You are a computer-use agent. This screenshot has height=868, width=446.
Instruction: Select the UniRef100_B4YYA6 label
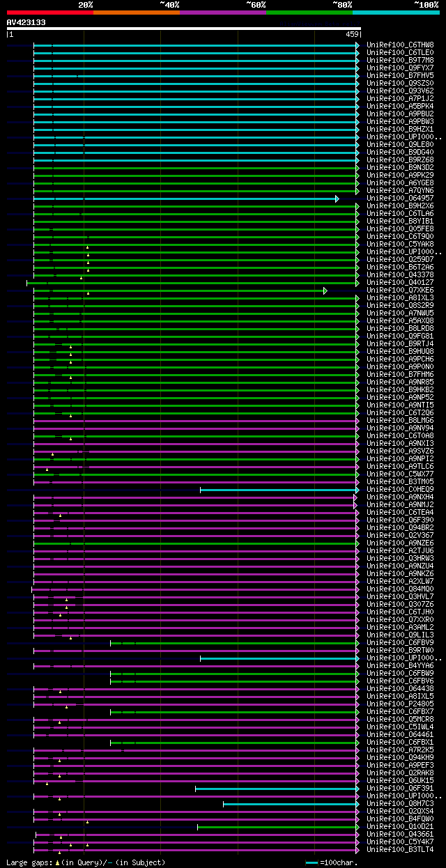coord(400,665)
